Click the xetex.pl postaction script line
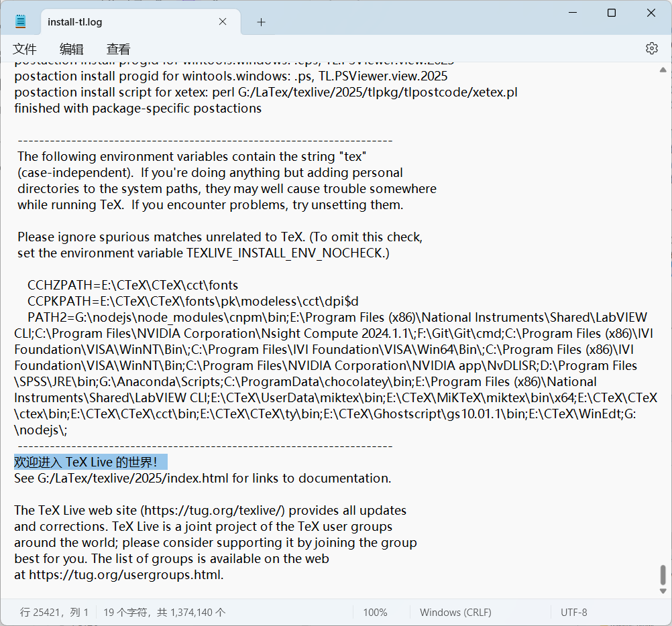This screenshot has height=626, width=672. pyautogui.click(x=266, y=92)
